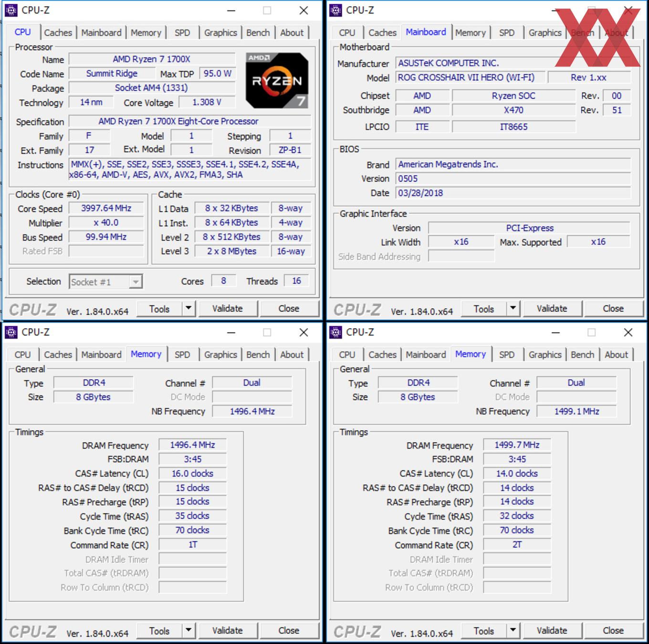
Task: Select Graphics tab in bottom-right Memory window
Action: click(545, 354)
